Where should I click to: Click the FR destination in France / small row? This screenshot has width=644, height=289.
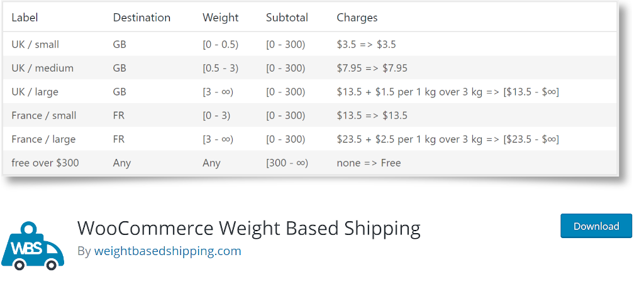pos(119,116)
